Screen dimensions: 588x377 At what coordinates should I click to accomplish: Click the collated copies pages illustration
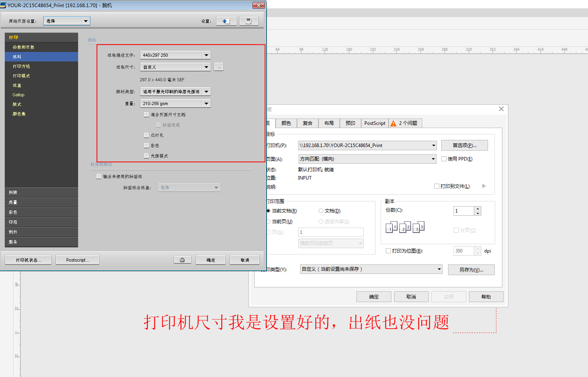click(405, 227)
